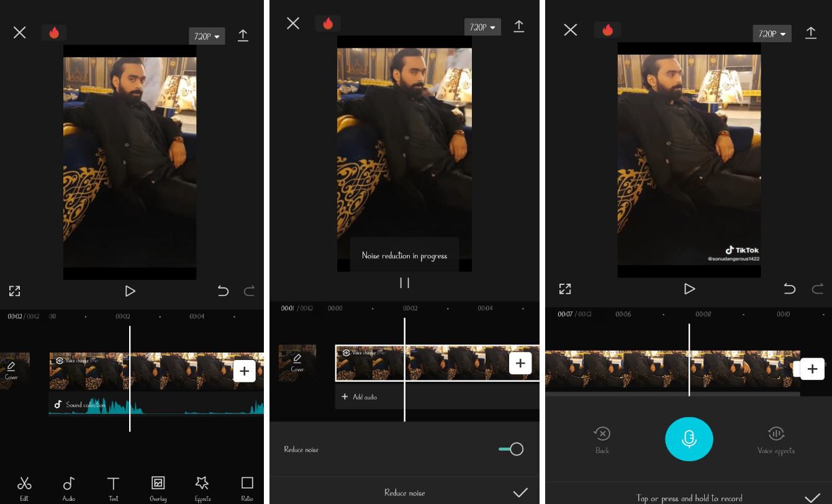832x504 pixels.
Task: Close the voice recording editor screen
Action: click(570, 30)
